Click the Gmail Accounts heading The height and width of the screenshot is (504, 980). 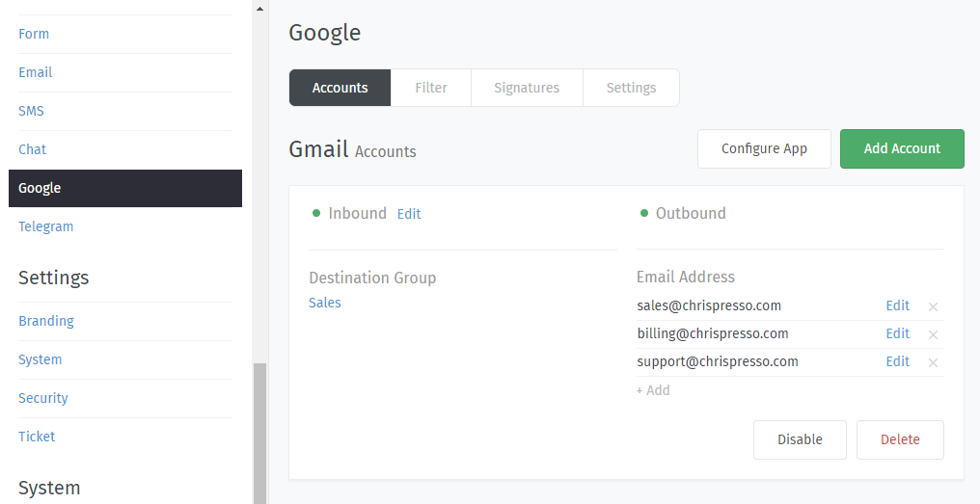pos(352,150)
